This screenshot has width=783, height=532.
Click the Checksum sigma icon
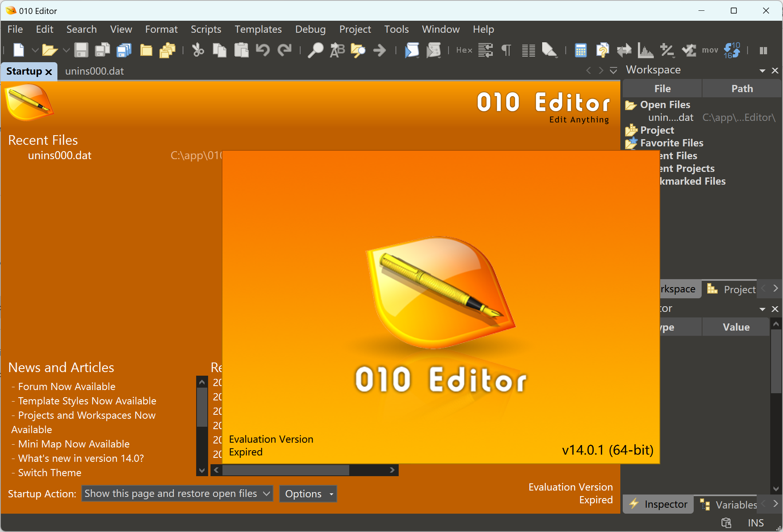coord(689,50)
